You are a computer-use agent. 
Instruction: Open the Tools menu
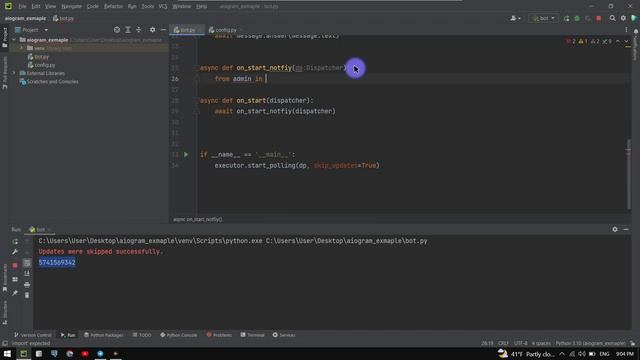(x=148, y=7)
